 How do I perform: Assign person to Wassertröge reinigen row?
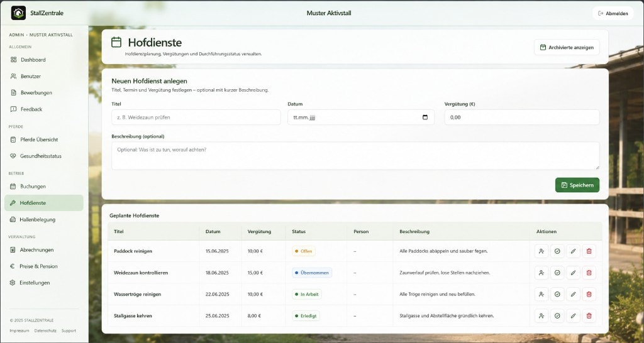click(541, 294)
